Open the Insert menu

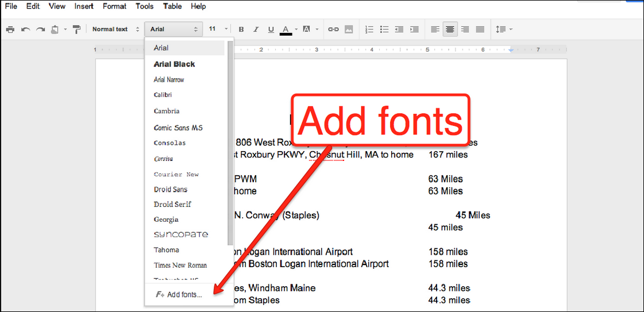[x=84, y=6]
